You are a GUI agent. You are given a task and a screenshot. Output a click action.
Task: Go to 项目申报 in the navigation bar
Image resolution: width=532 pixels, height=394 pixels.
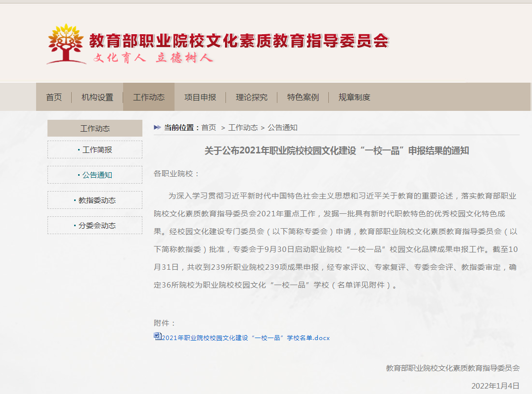point(200,97)
